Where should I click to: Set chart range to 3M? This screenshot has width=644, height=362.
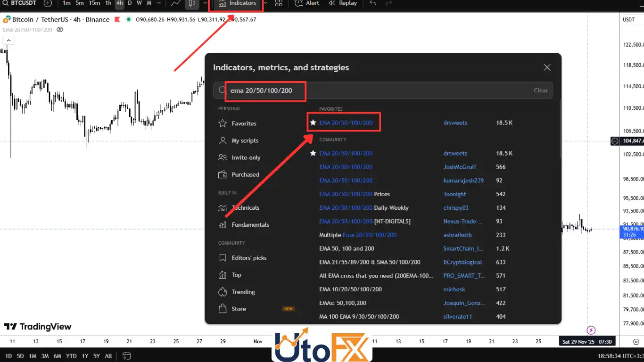click(45, 356)
